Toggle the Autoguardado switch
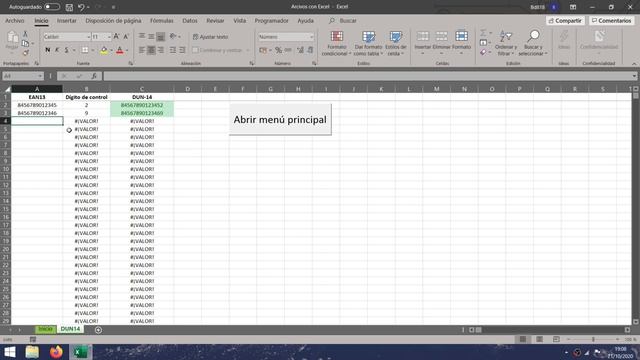This screenshot has height=360, width=640. [52, 7]
